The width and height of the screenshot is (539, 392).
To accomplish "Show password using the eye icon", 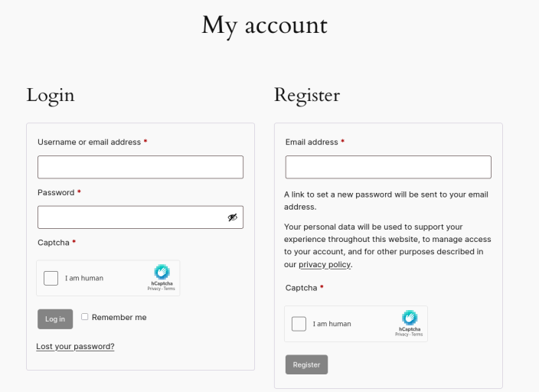I will click(x=233, y=217).
